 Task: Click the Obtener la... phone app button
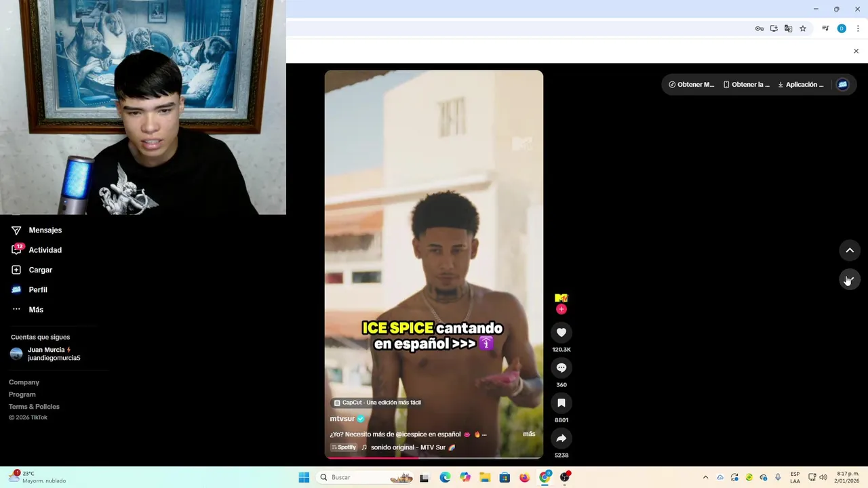747,85
